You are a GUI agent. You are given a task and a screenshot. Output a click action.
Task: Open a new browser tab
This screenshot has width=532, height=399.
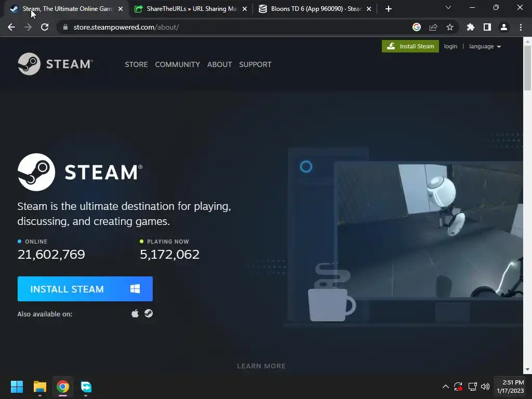click(389, 9)
